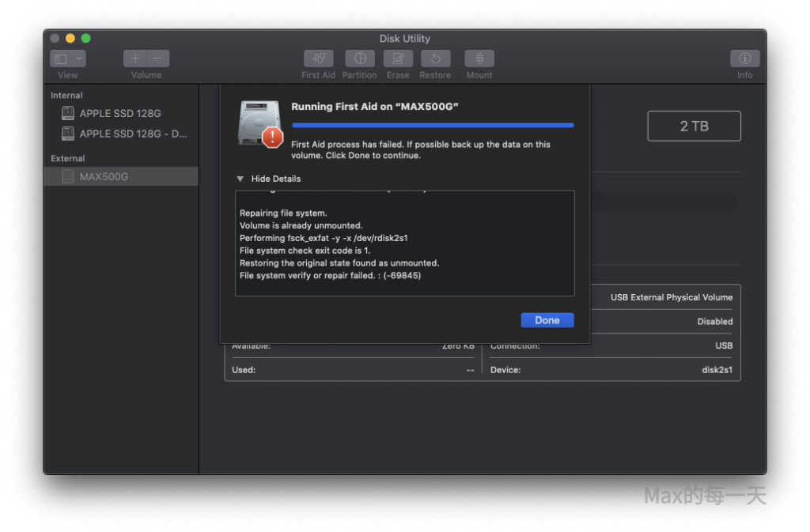Click the hard drive warning icon in dialog

click(x=259, y=124)
